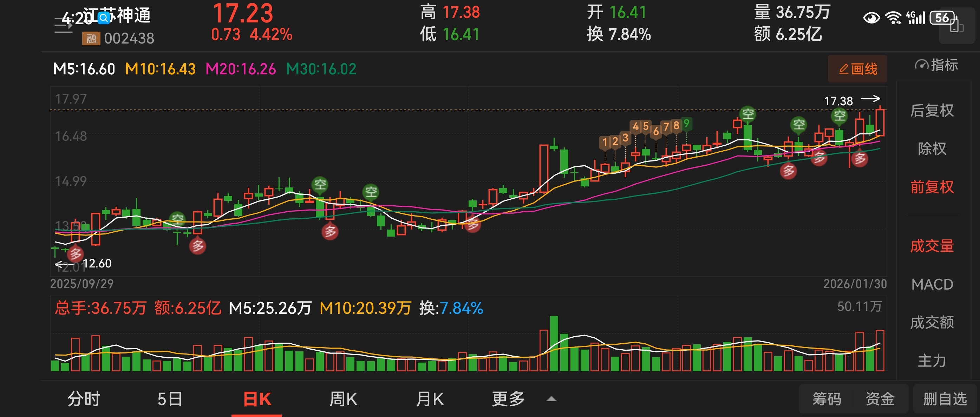
Task: Select 后复权 price adjustment mode
Action: [932, 111]
